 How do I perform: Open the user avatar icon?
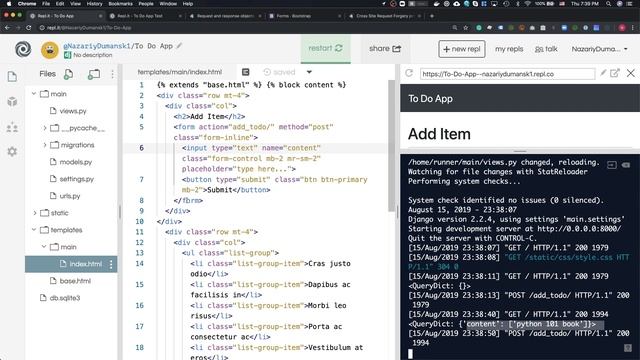pyautogui.click(x=50, y=50)
